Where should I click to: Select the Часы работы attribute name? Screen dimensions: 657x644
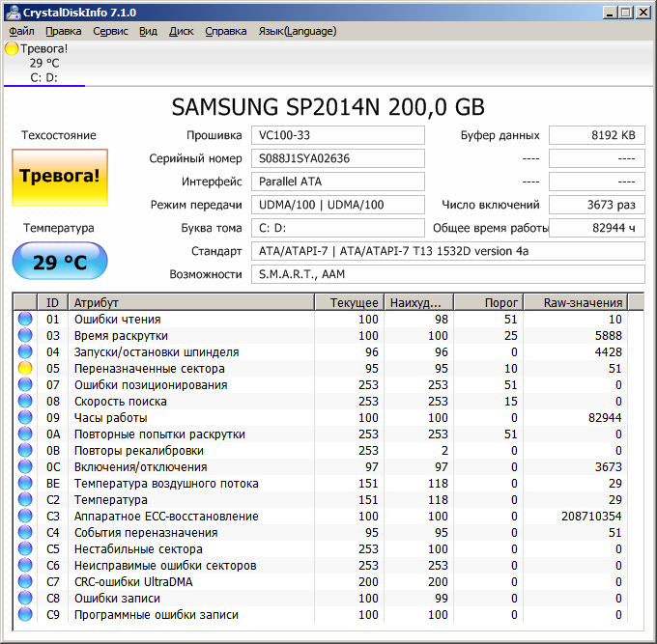coord(110,418)
